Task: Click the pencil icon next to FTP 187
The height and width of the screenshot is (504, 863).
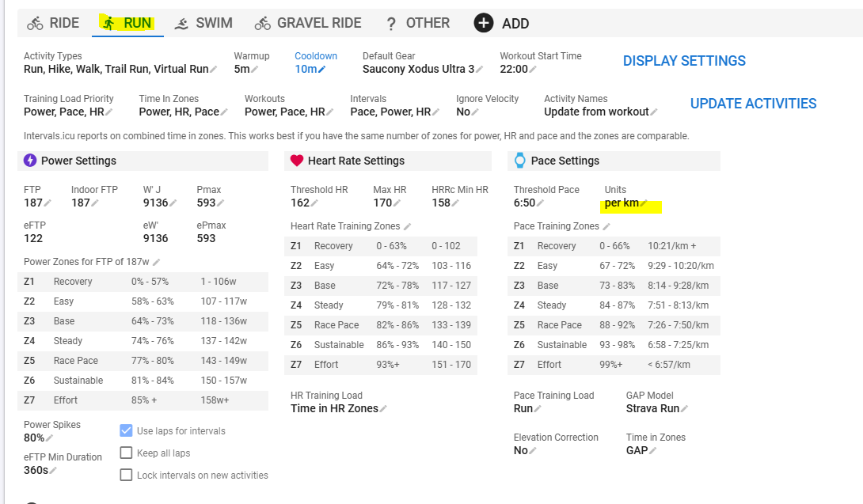Action: coord(48,203)
